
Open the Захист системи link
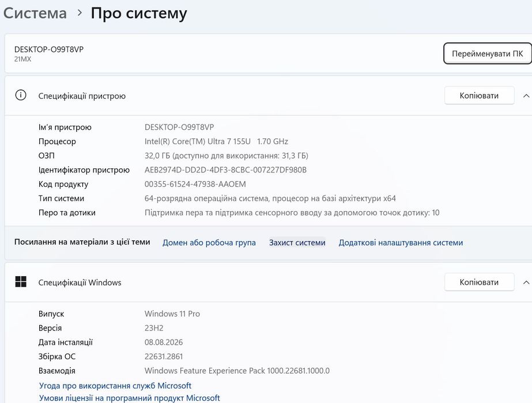coord(297,242)
